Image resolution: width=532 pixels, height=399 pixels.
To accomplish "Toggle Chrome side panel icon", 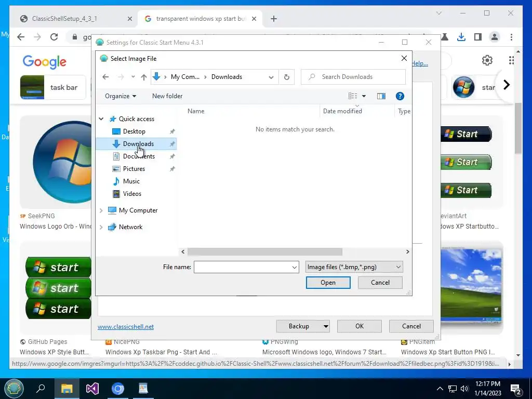I will click(478, 37).
